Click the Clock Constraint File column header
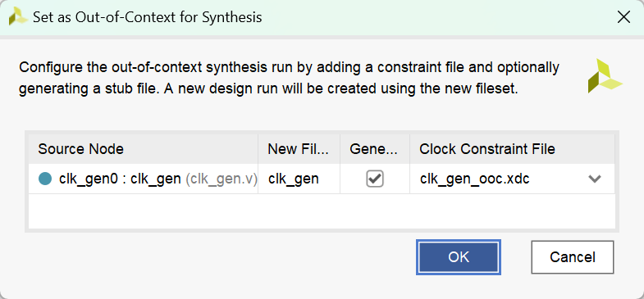The image size is (644, 299). 512,149
